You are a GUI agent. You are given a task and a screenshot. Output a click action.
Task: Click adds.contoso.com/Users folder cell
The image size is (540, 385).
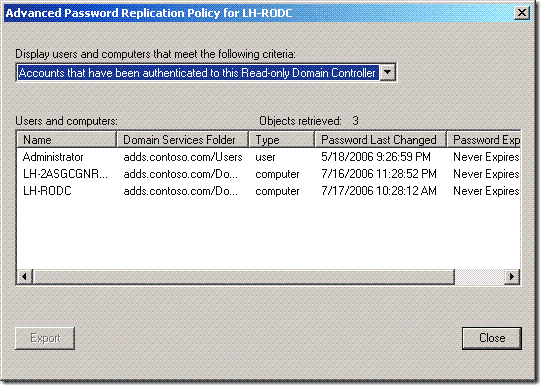[x=183, y=157]
